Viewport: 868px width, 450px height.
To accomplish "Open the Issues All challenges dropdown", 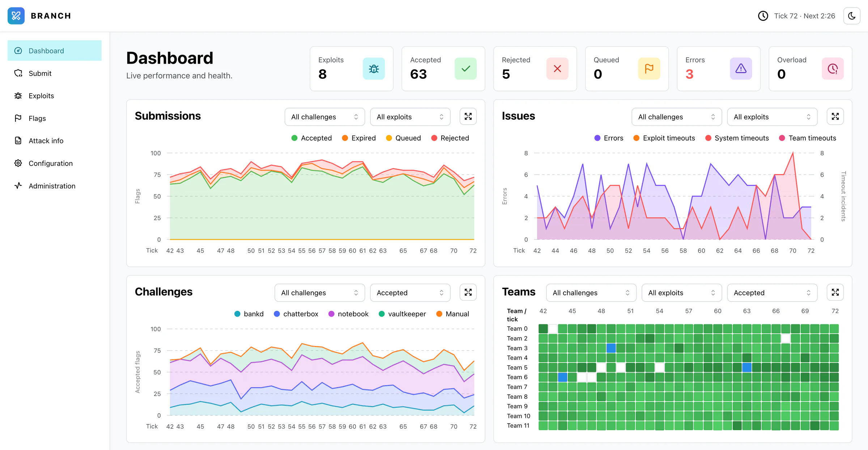I will (677, 117).
